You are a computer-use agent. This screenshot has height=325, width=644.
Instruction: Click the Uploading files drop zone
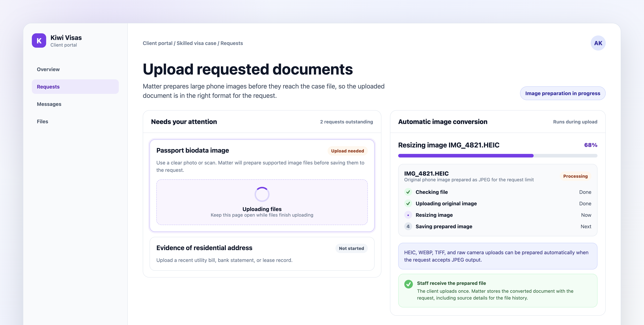point(262,202)
